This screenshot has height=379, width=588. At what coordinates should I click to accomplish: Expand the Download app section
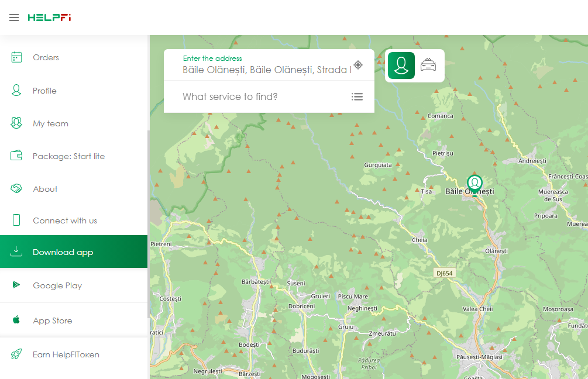63,252
